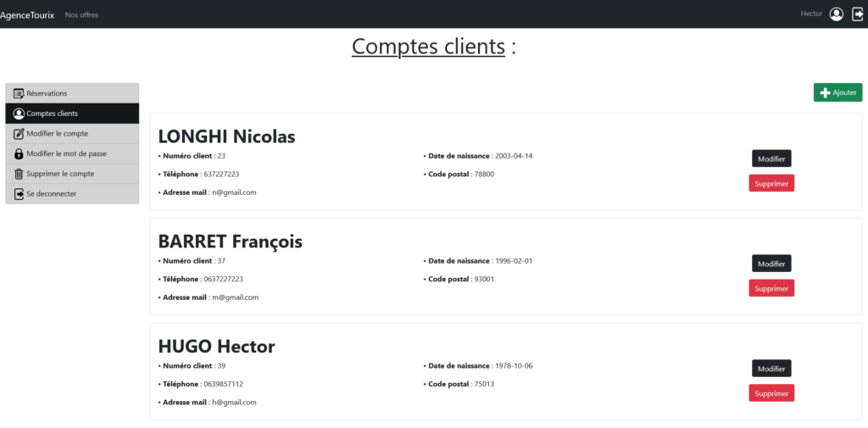Image resolution: width=868 pixels, height=428 pixels.
Task: Modify the HUGO Hector account
Action: pos(771,369)
